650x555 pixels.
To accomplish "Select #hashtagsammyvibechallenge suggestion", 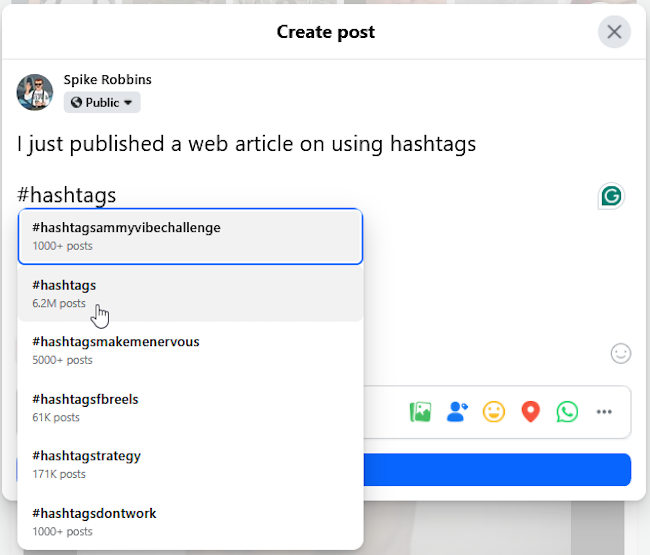I will coord(190,236).
